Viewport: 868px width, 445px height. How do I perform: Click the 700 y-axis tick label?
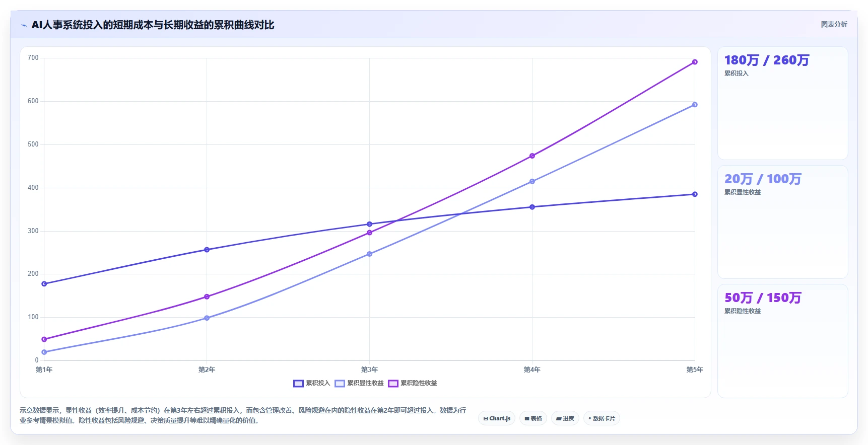coord(33,58)
